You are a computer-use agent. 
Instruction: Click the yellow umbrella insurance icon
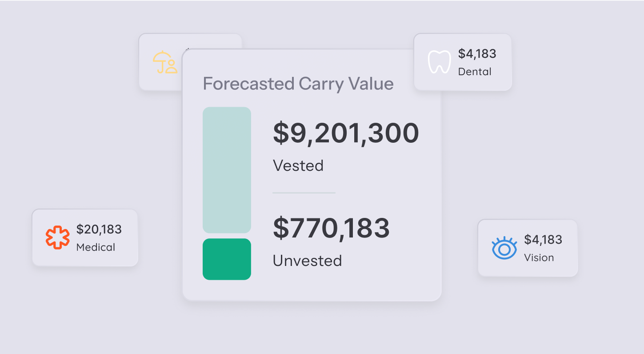(x=165, y=62)
